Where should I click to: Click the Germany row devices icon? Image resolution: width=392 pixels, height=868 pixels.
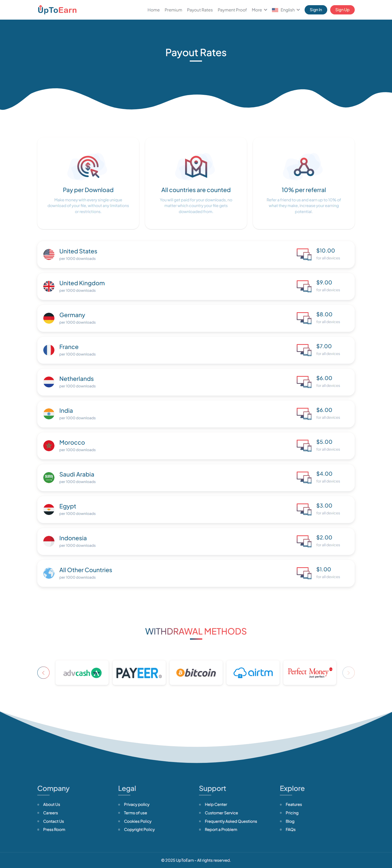click(304, 318)
